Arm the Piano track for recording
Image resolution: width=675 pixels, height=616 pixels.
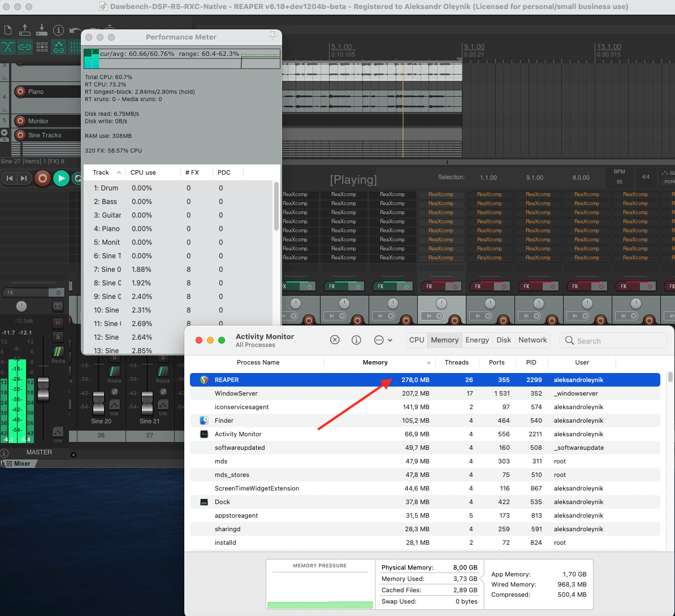[x=20, y=92]
